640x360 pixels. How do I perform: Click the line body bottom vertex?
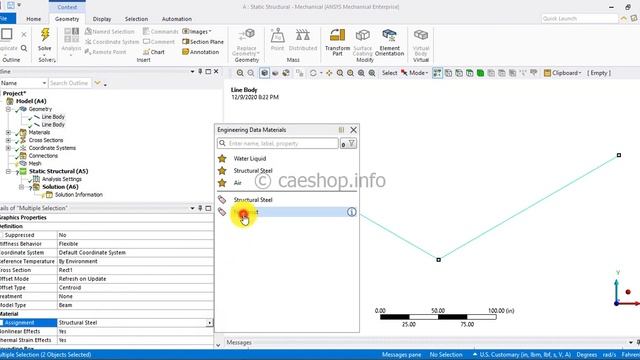point(438,260)
